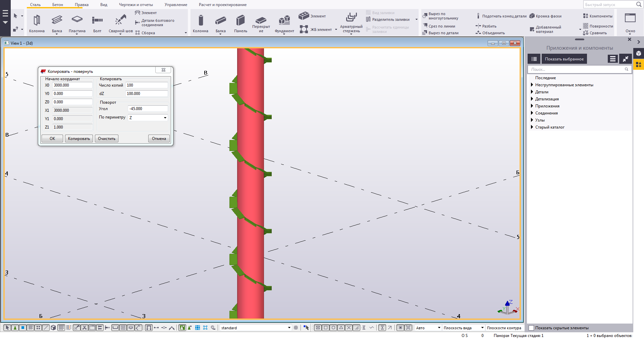This screenshot has width=644, height=339.
Task: Open the 'Чертежи и отчеты' ribbon tab
Action: click(136, 5)
